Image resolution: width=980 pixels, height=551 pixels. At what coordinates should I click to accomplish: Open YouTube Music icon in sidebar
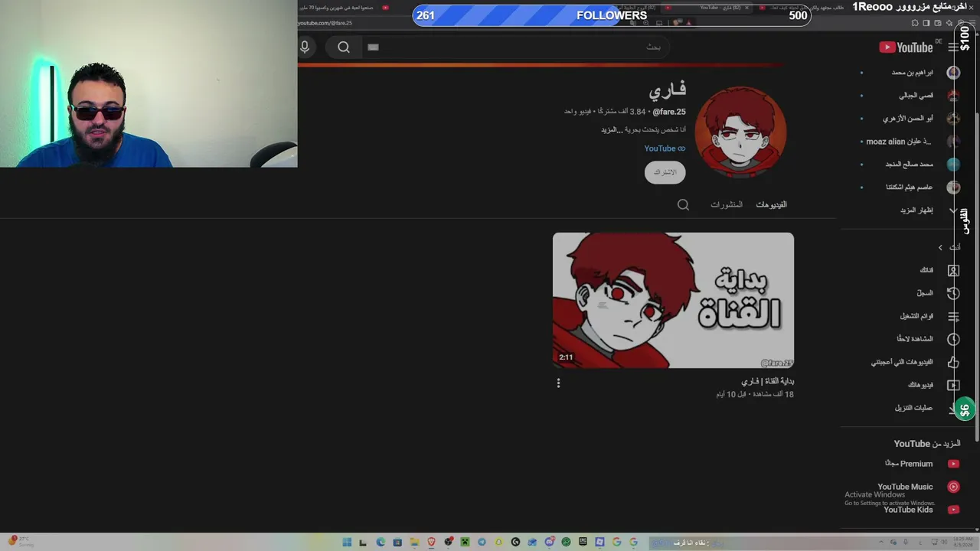(953, 487)
